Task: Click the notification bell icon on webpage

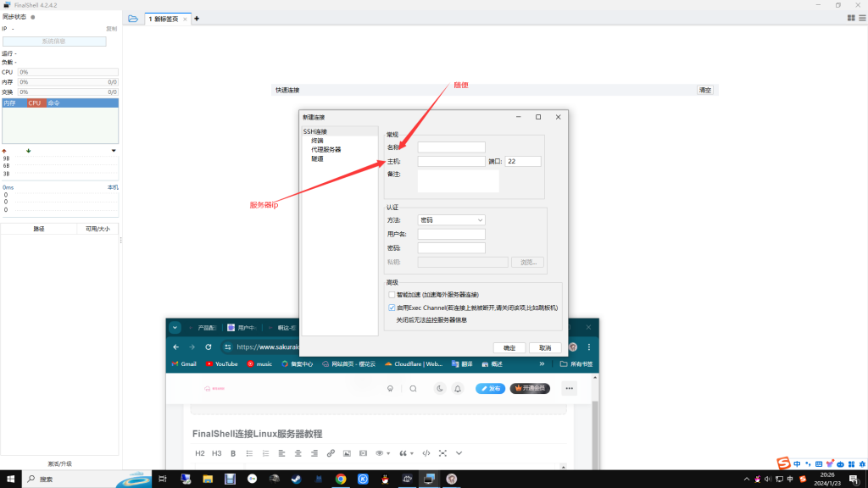Action: tap(458, 389)
